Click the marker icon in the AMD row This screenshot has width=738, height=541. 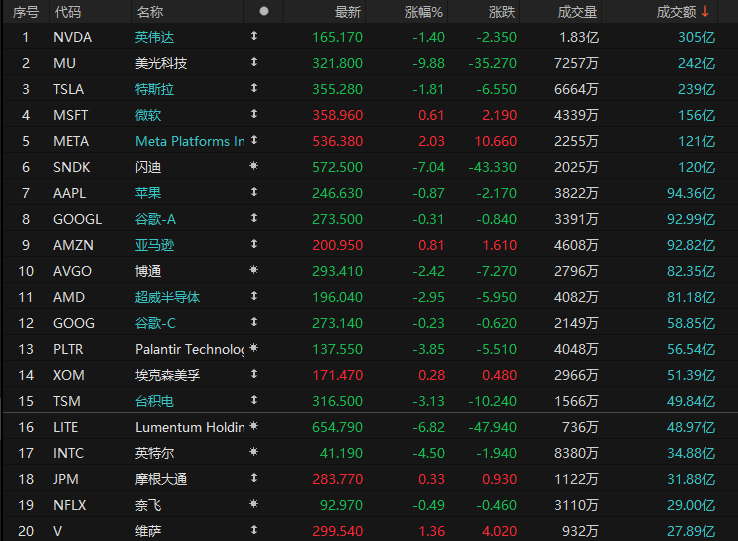[x=254, y=296]
